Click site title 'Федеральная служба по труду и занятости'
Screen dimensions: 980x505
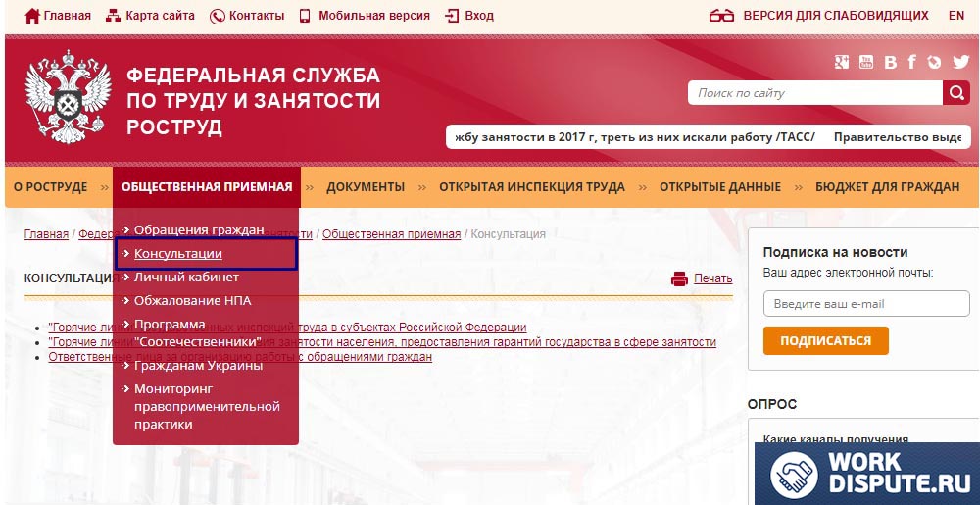tap(253, 101)
